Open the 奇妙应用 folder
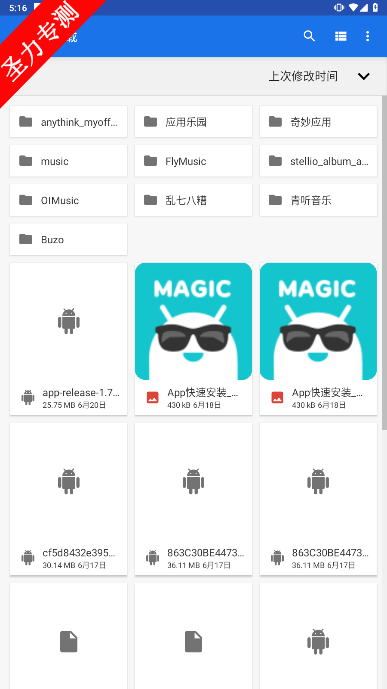 (x=318, y=122)
